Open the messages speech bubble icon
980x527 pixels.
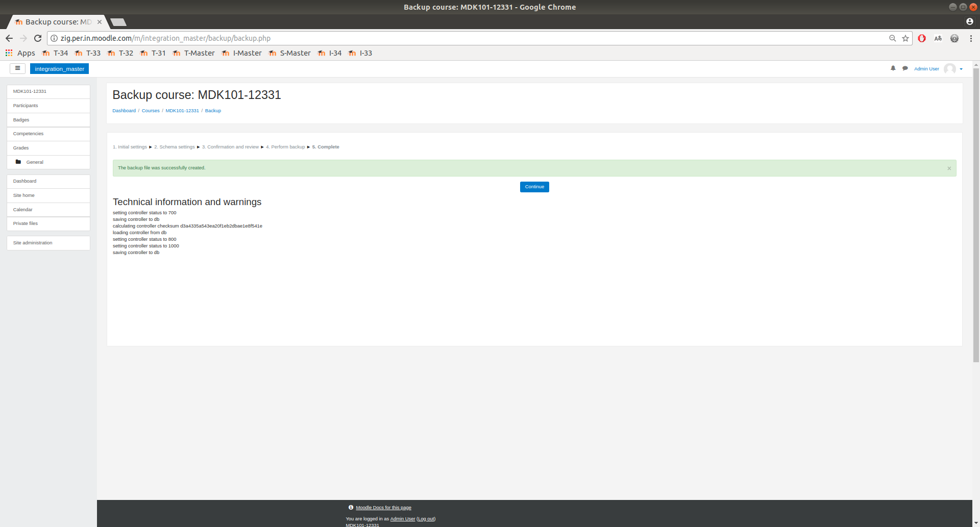pyautogui.click(x=905, y=68)
